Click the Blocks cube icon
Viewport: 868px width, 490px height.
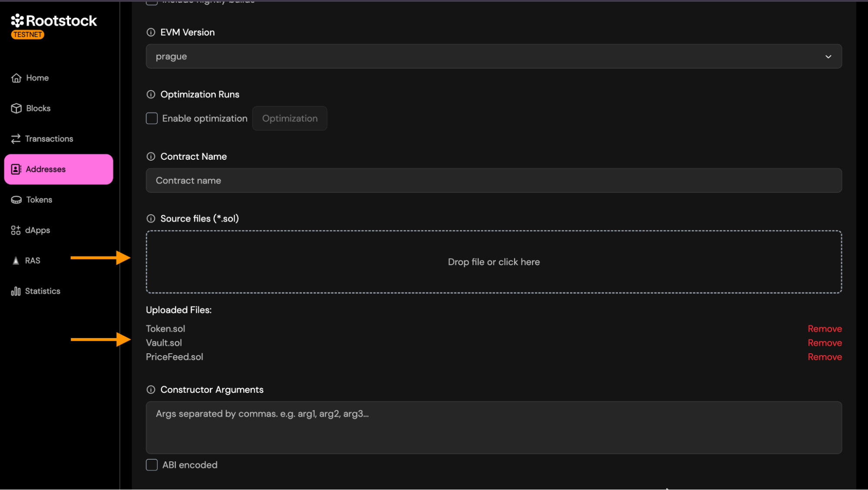point(17,109)
